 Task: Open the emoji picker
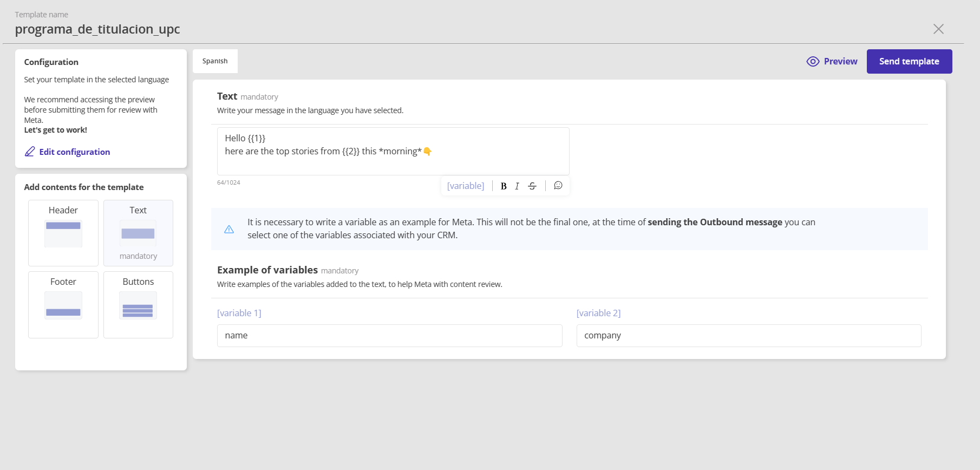558,186
